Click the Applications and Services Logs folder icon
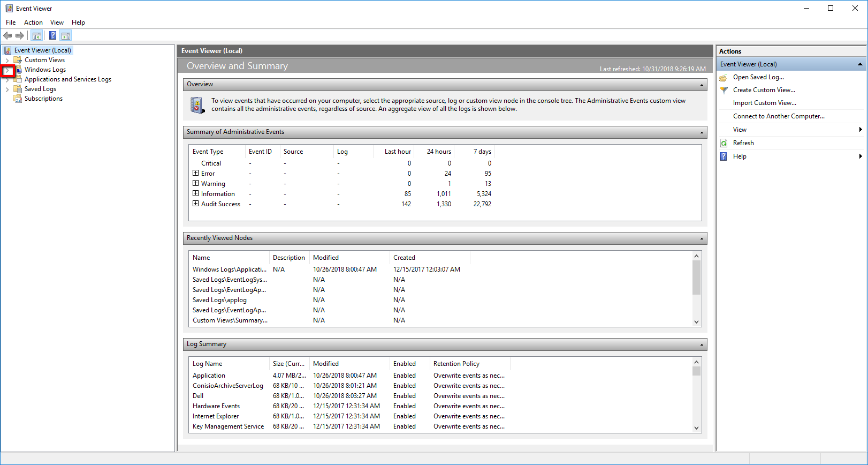Screen dimensions: 868x465 tap(18, 79)
